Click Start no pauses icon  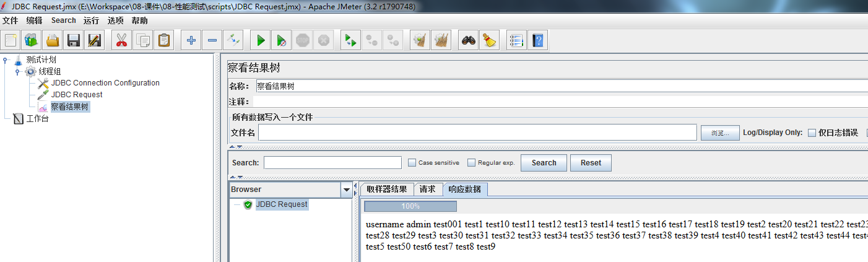281,41
